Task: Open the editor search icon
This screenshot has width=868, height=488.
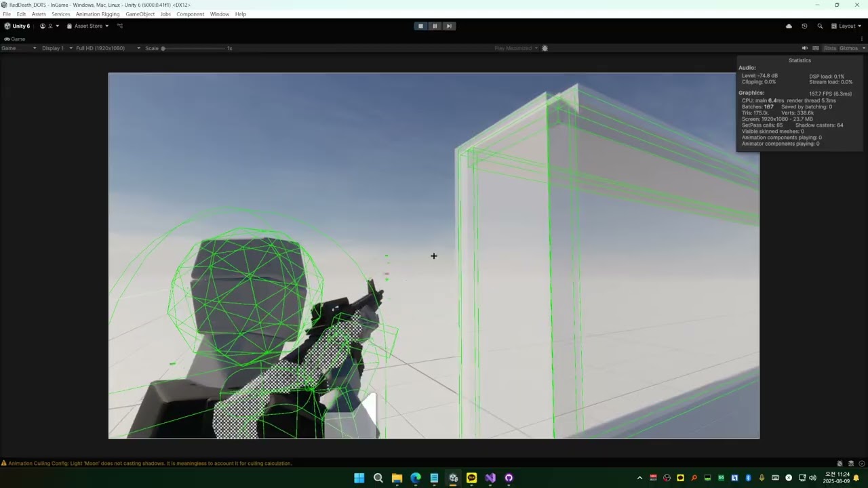Action: click(821, 26)
